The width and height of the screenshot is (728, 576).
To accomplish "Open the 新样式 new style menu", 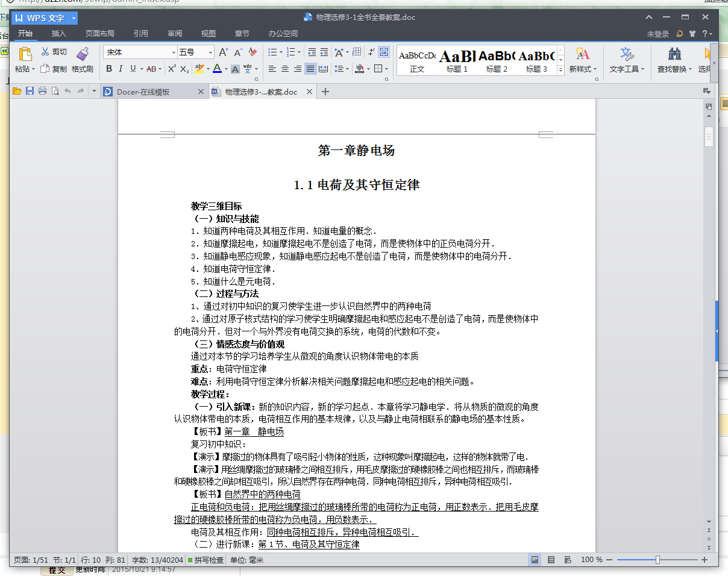I will pyautogui.click(x=582, y=60).
